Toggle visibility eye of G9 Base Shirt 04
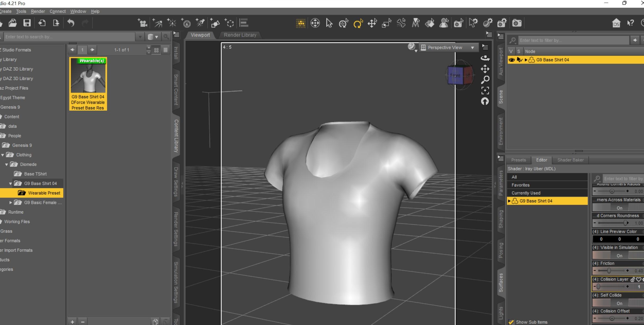This screenshot has width=644, height=325. pyautogui.click(x=511, y=60)
